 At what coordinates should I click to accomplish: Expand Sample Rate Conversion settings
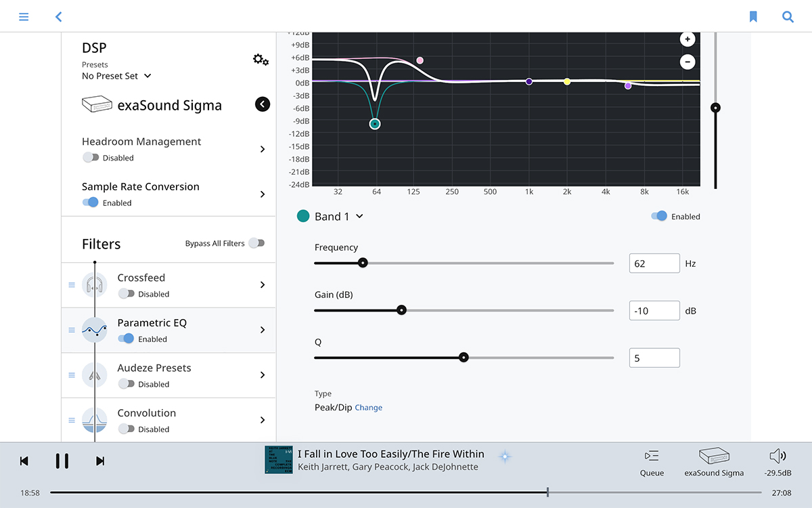click(x=263, y=194)
